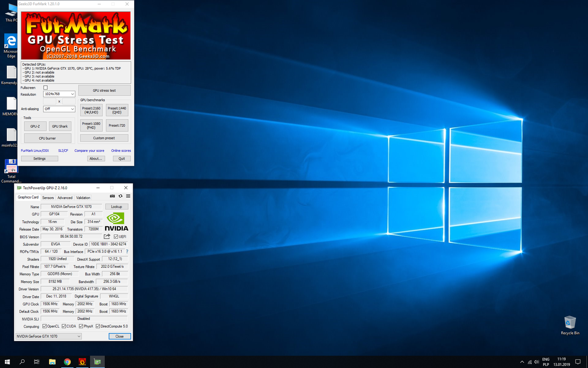Switch to FurMark via its taskbar icon
The width and height of the screenshot is (588, 368).
tap(82, 362)
